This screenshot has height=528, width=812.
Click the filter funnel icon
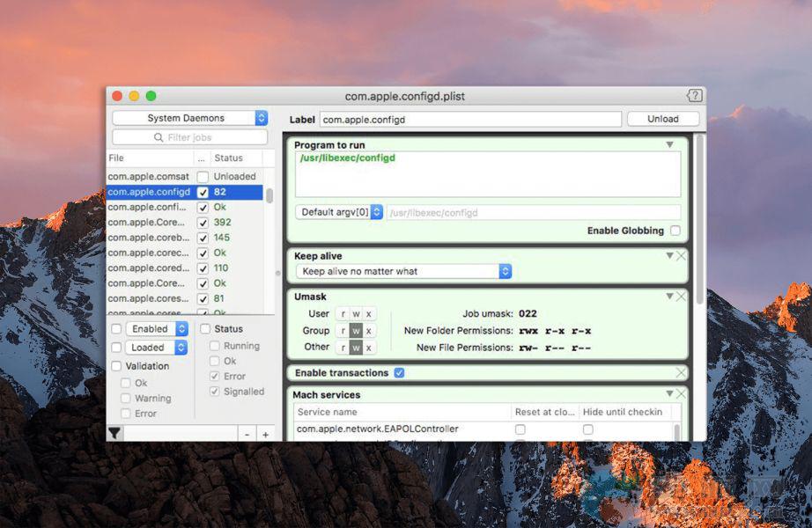tap(114, 433)
